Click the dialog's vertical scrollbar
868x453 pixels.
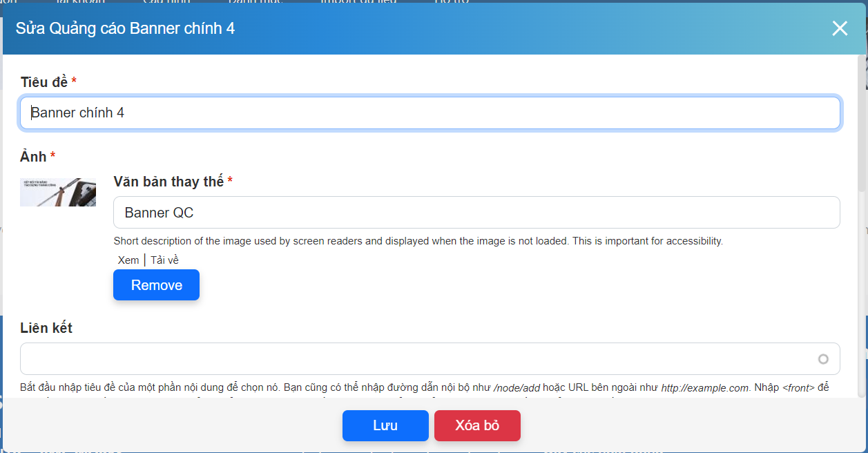[x=861, y=124]
